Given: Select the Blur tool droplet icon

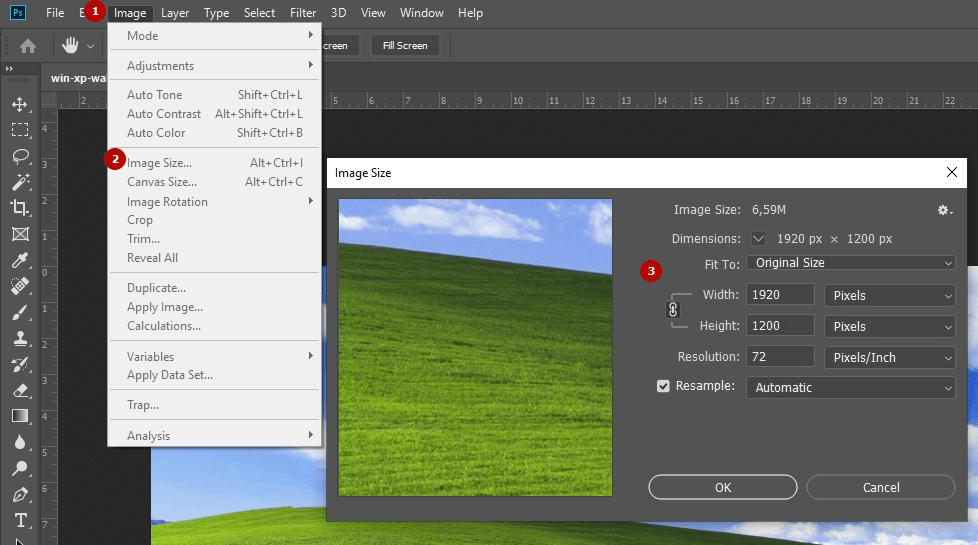Looking at the screenshot, I should 19,442.
